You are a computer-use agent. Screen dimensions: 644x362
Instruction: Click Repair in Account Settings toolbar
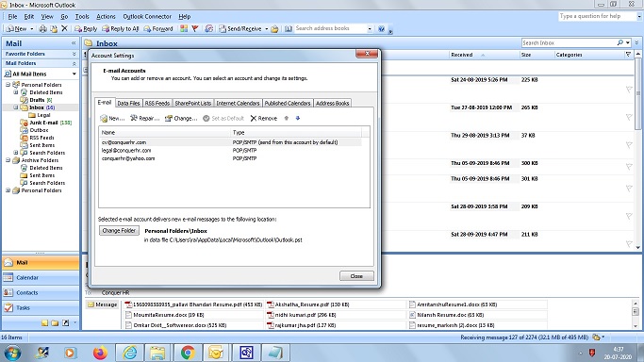[x=145, y=118]
